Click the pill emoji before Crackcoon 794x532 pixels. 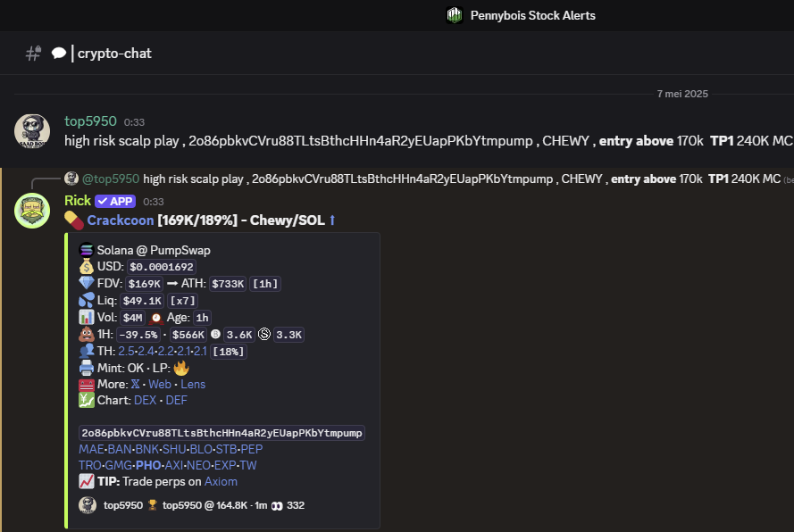[x=74, y=220]
